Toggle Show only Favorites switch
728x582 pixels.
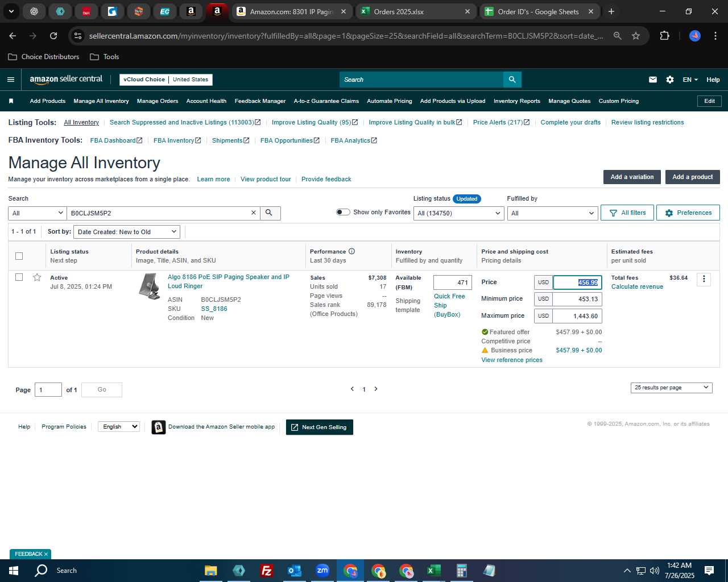point(343,212)
